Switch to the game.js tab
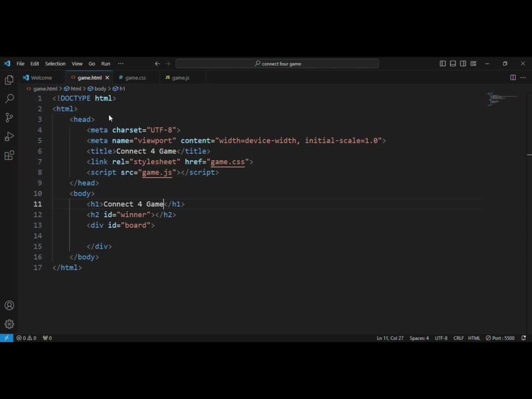 point(180,78)
